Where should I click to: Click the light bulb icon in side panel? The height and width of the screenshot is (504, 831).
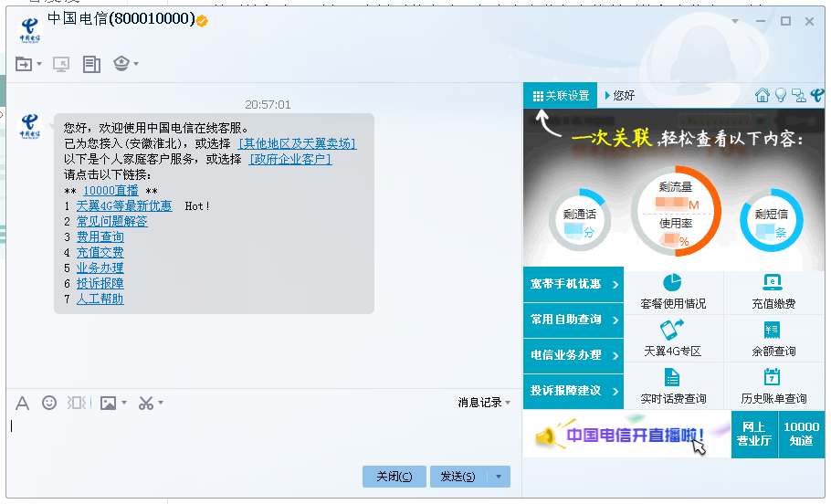(x=780, y=95)
